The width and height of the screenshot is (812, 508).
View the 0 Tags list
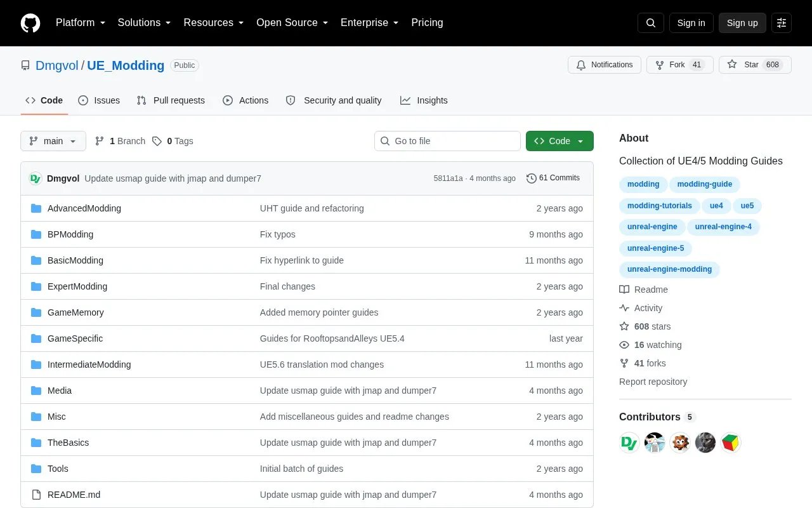(x=173, y=141)
